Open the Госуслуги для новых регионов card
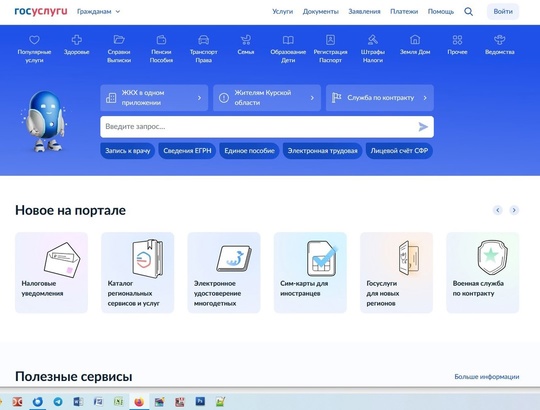Viewport: 540px width, 410px height. tap(396, 272)
